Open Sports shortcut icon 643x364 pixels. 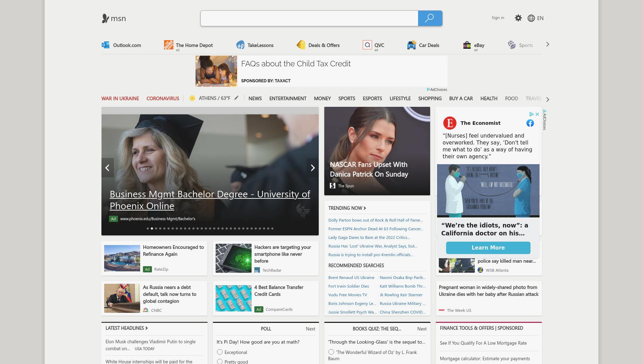pos(512,45)
